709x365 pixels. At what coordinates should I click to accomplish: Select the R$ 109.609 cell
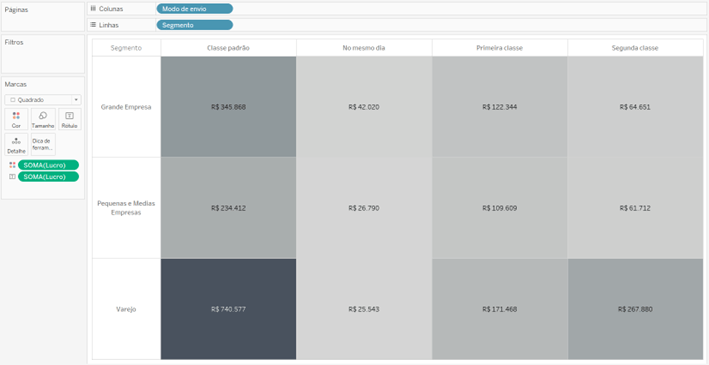click(500, 208)
